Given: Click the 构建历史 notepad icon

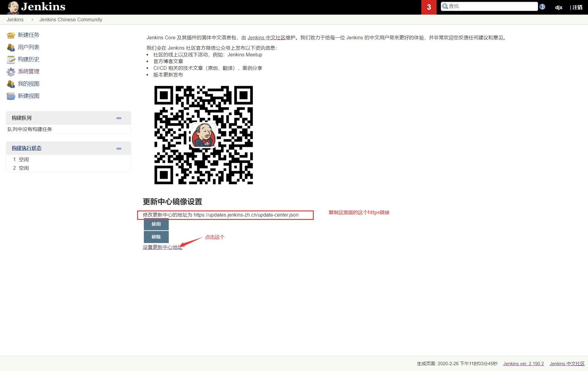Looking at the screenshot, I should click(x=11, y=59).
